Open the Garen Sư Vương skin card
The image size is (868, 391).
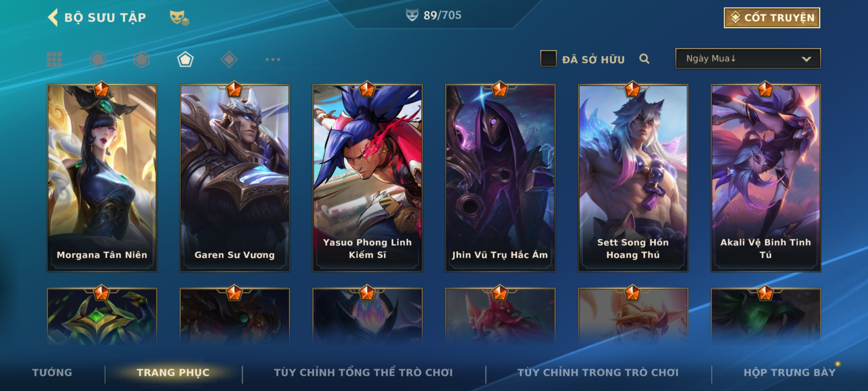(x=235, y=178)
